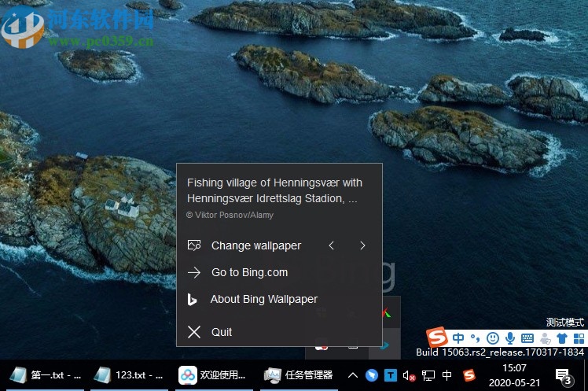Click the muted speaker volume icon

coord(409,375)
